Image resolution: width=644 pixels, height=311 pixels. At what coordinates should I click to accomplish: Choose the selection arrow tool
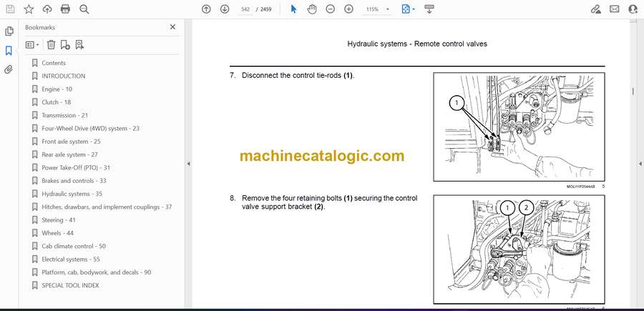pos(293,9)
